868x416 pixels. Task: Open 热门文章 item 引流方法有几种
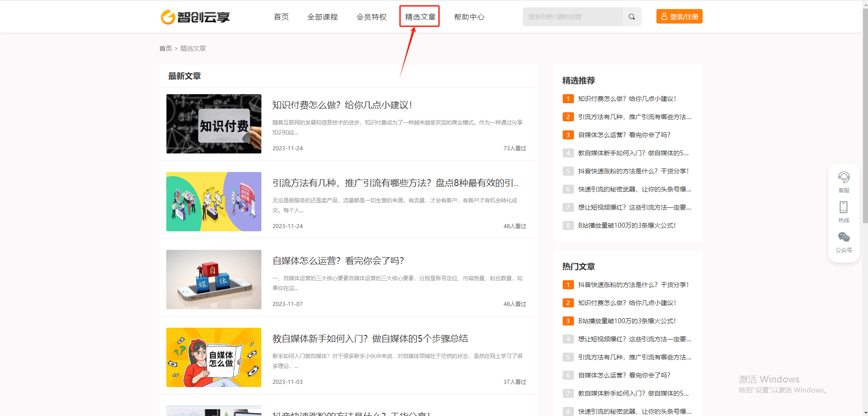[635, 357]
